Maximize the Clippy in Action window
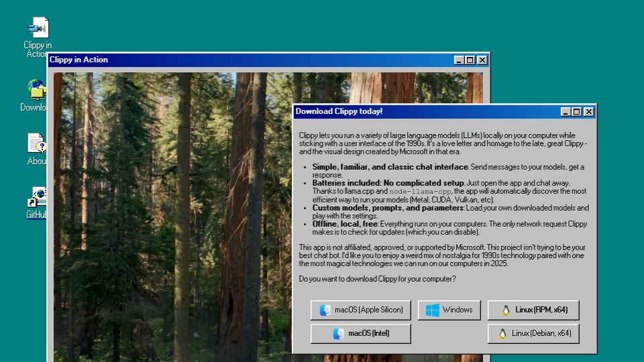 [x=470, y=60]
